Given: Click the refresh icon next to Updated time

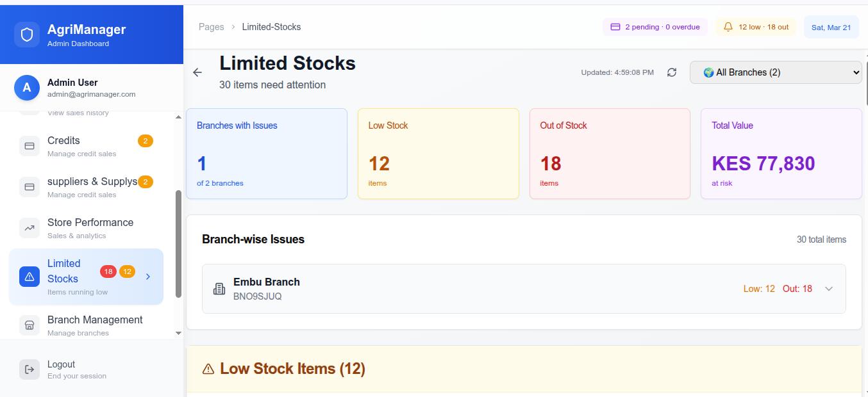Looking at the screenshot, I should 672,72.
